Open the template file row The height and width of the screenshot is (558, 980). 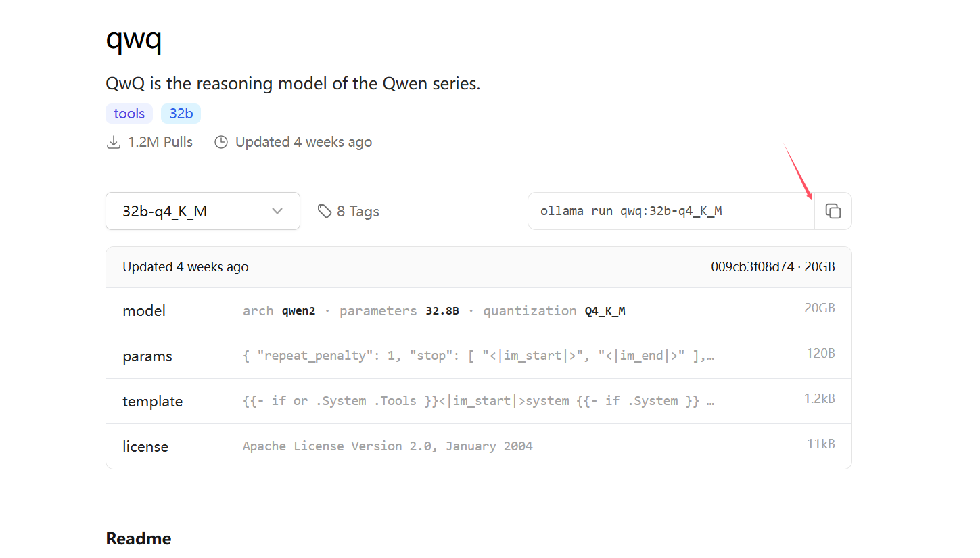click(479, 401)
